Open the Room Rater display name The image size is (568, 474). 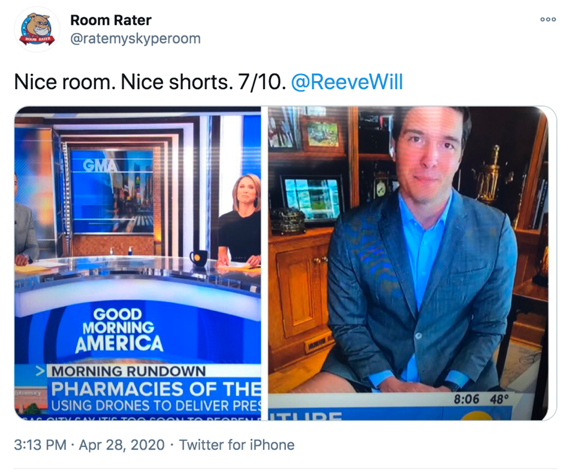click(111, 20)
